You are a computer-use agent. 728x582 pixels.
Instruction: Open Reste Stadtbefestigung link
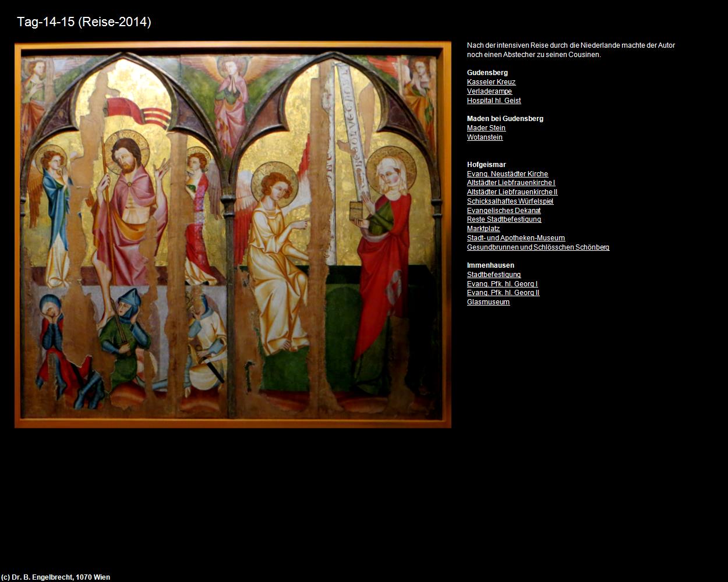[504, 219]
